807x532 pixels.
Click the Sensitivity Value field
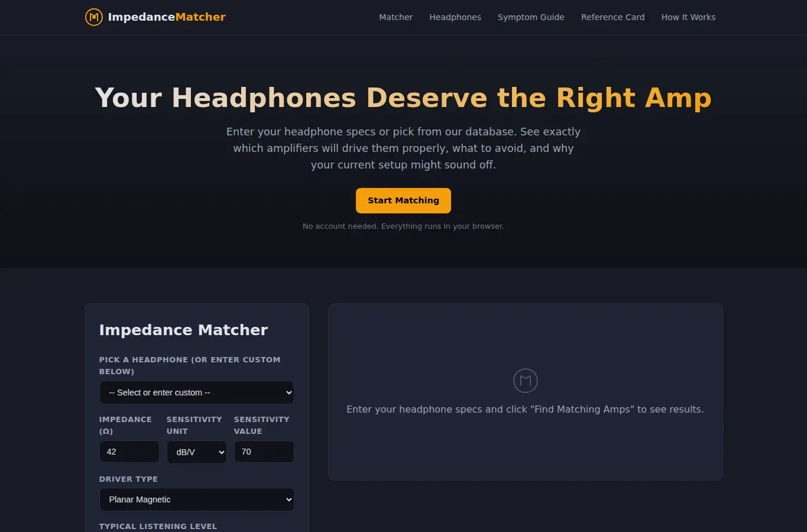[x=264, y=452]
